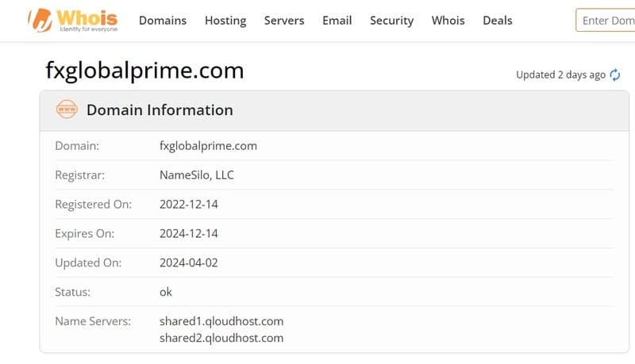Click the orange www globe icon
635x364 pixels.
(x=67, y=109)
